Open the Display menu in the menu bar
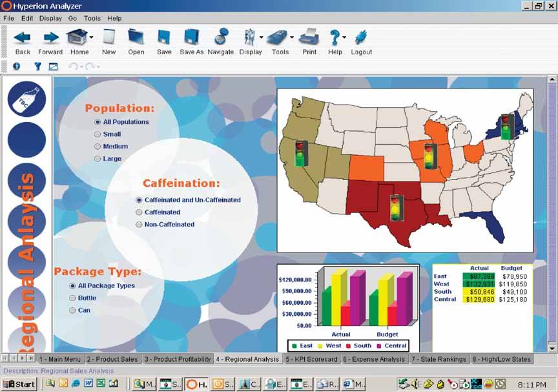 50,18
